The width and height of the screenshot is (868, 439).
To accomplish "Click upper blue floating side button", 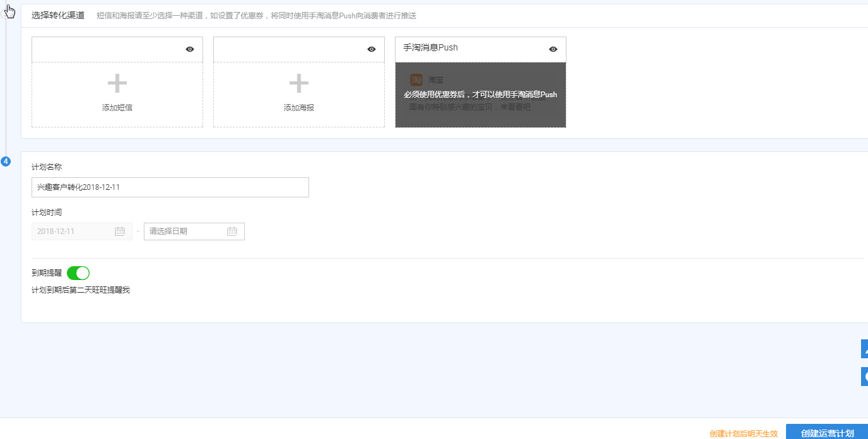I will click(x=864, y=349).
